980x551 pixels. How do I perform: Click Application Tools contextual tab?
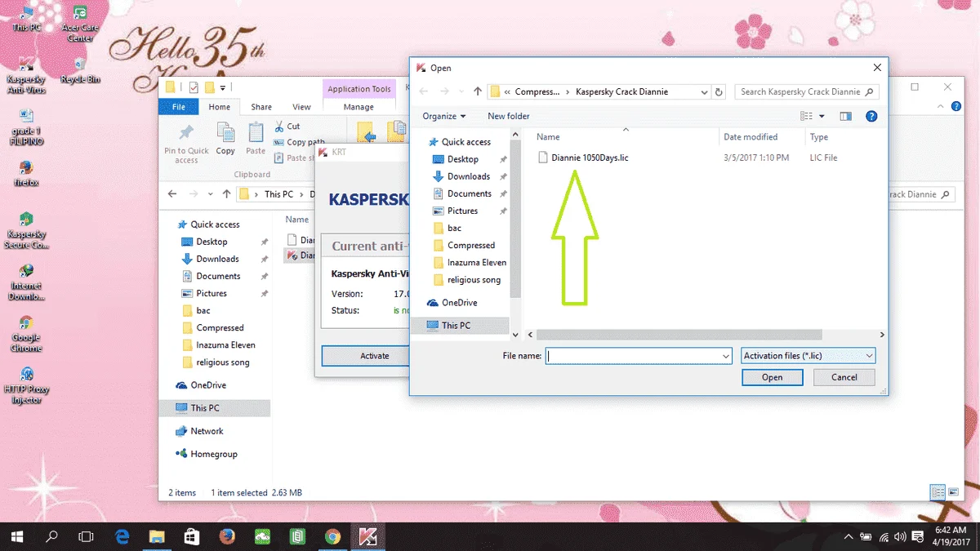click(x=359, y=89)
